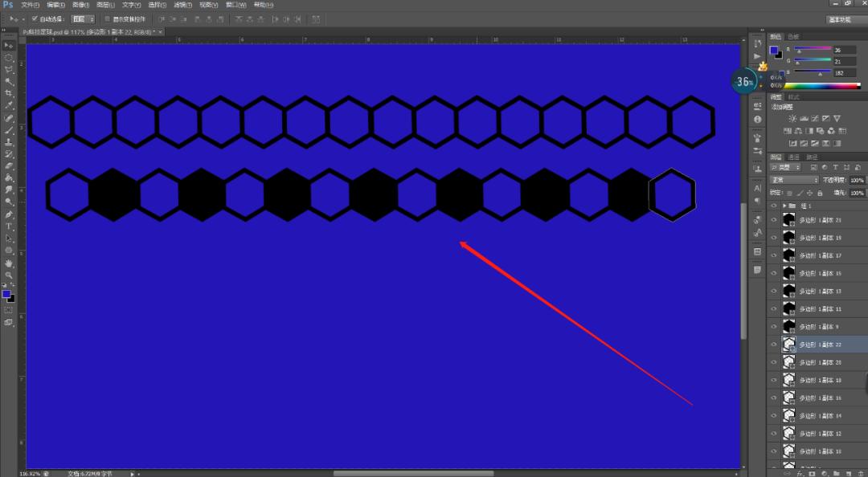
Task: Toggle visibility of group 组 1
Action: pos(774,206)
